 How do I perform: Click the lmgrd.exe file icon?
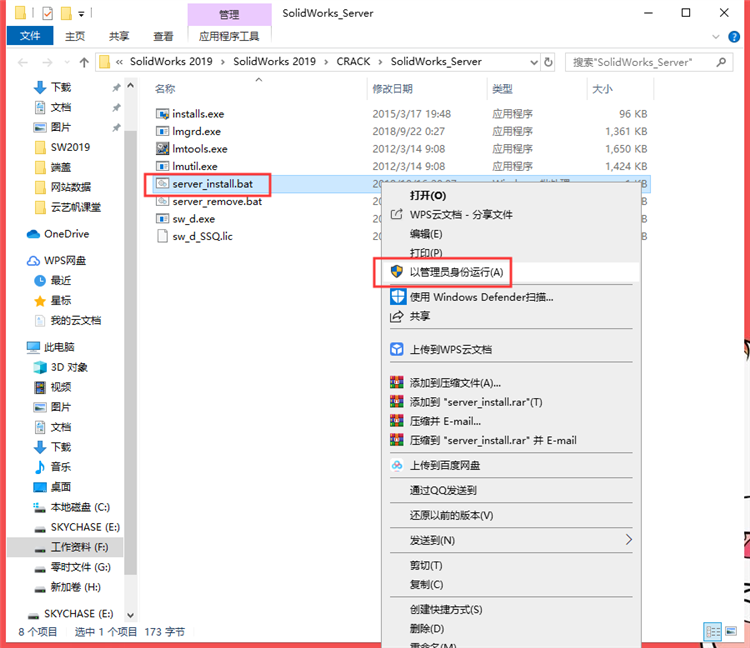point(163,131)
